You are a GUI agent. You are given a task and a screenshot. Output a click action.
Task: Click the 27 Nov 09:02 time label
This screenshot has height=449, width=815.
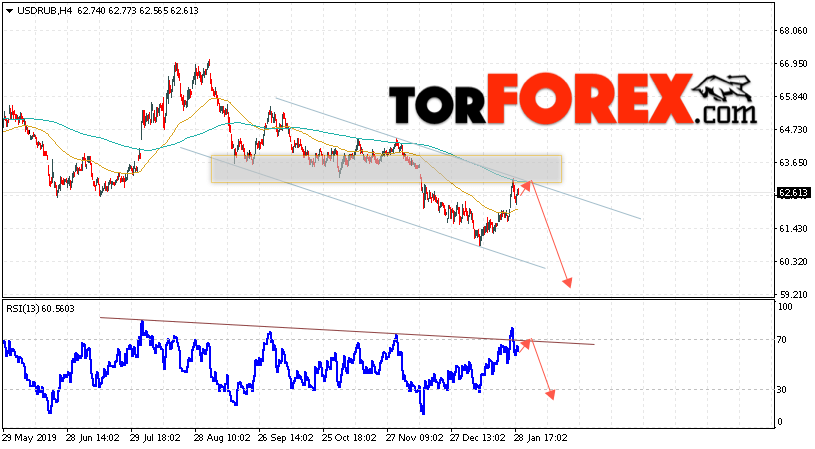coord(413,438)
